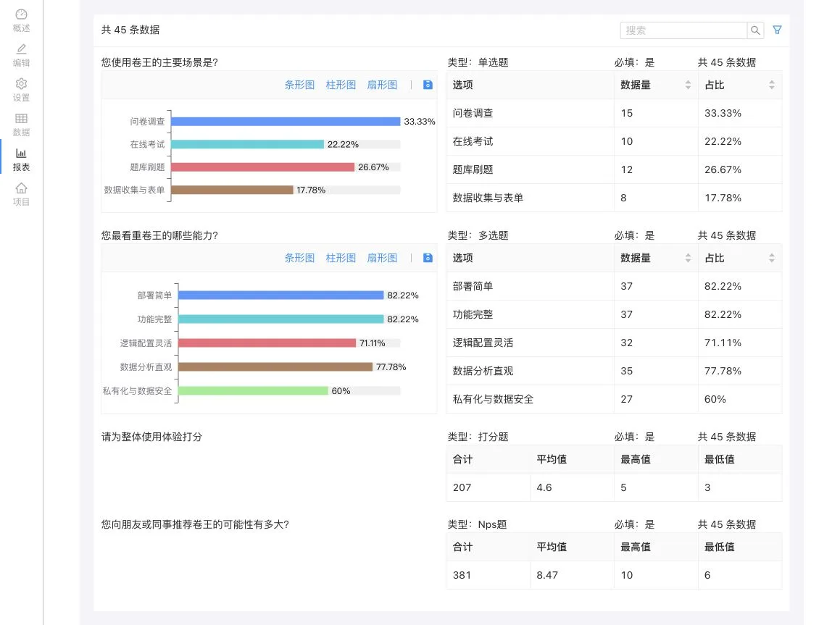Select the 题库刷题 table row label
Viewport: 840px width, 625px height.
[x=473, y=169]
